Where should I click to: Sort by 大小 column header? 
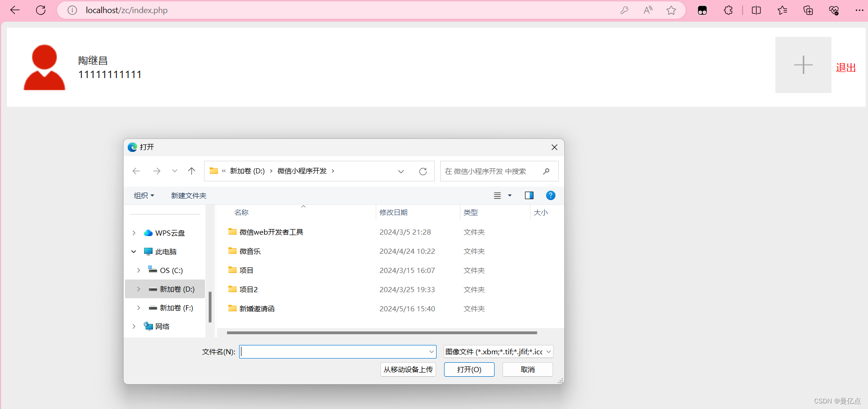(541, 213)
